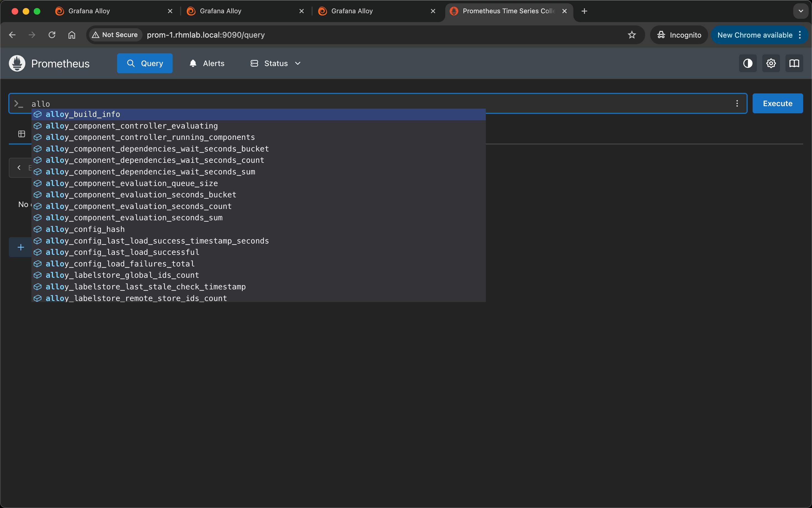Close the first Grafana Alloy tab

170,11
